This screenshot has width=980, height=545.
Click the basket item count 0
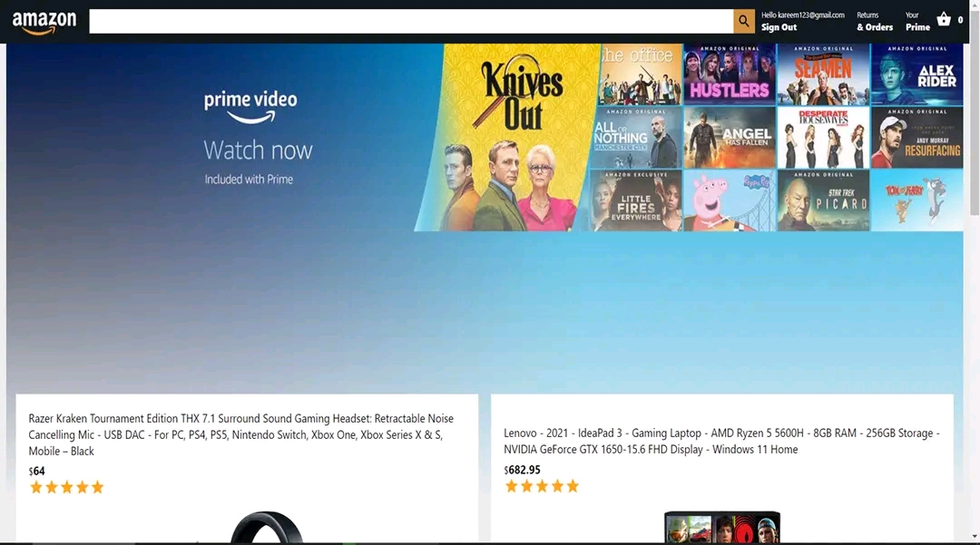click(x=960, y=20)
